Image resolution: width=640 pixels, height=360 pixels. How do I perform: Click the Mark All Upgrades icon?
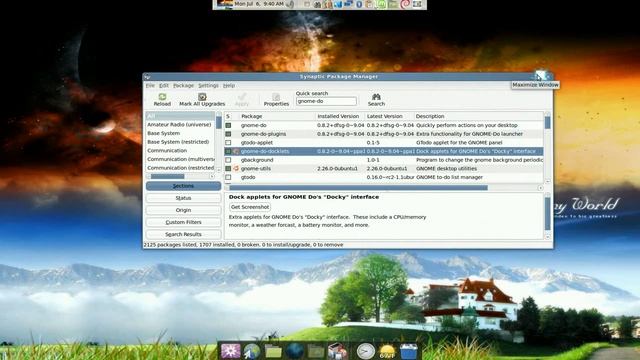(x=202, y=97)
